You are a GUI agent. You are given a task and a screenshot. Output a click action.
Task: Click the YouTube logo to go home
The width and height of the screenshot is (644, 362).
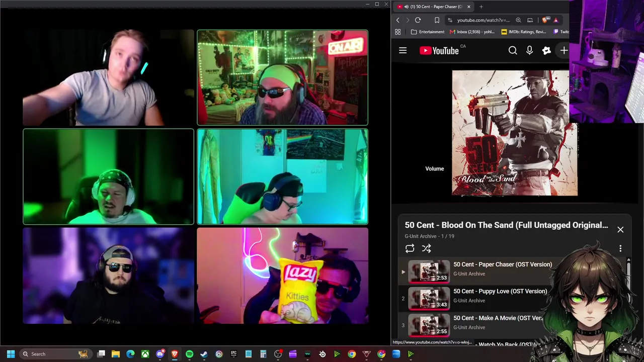coord(439,50)
